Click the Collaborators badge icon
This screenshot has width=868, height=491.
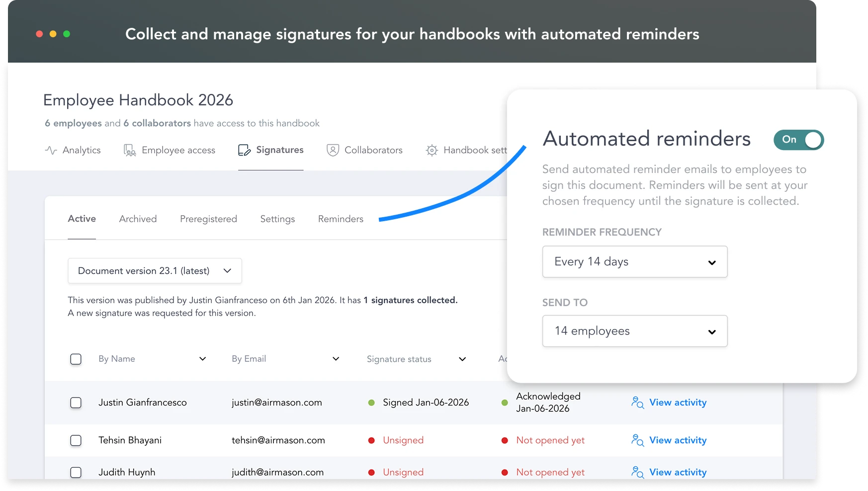pos(333,150)
